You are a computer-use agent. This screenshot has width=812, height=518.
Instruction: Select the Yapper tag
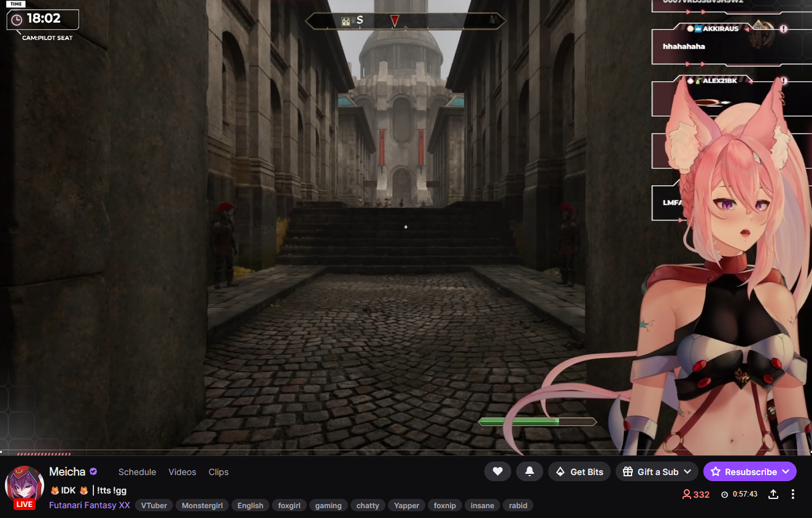(x=406, y=506)
